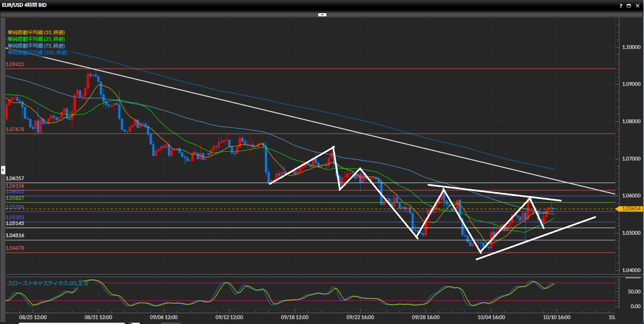Click the 10/04 16:00 time axis label

(x=491, y=317)
